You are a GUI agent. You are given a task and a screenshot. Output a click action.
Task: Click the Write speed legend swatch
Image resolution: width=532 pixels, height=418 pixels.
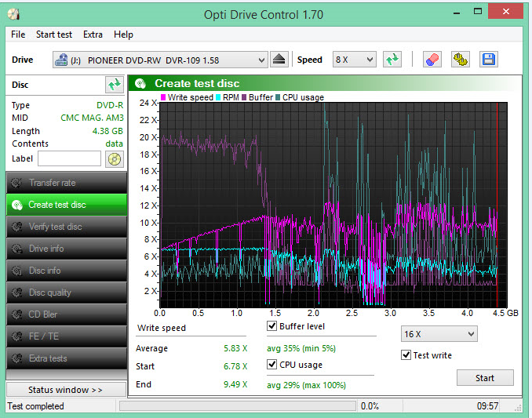[163, 97]
